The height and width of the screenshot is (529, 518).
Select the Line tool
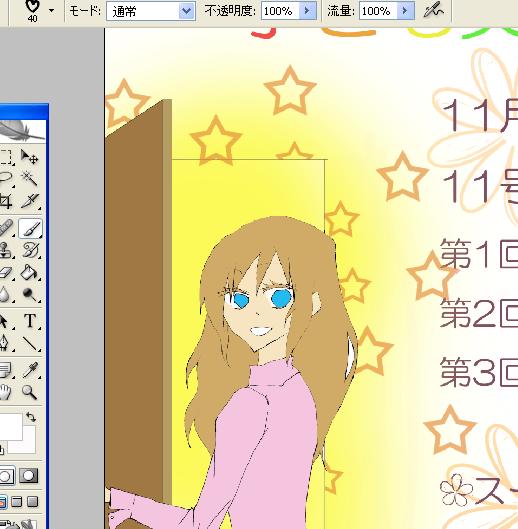click(30, 343)
